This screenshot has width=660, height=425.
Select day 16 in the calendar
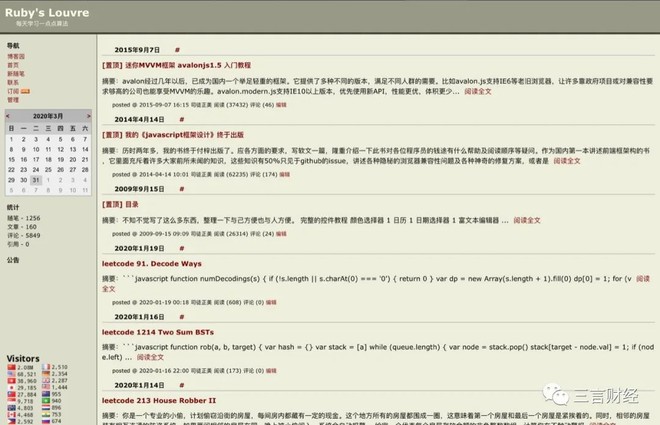pos(24,159)
